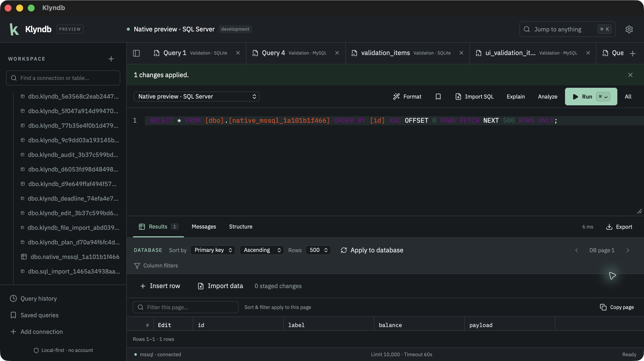
Task: Change Ascending sort order dropdown
Action: (x=262, y=250)
